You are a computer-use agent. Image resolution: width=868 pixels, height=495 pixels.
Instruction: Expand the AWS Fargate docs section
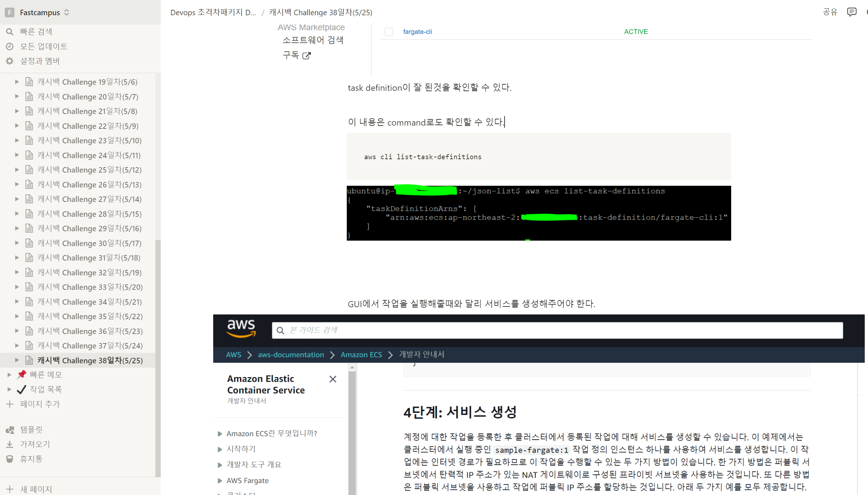[220, 481]
